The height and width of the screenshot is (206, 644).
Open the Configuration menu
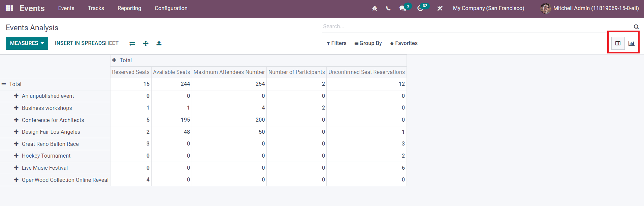(171, 8)
